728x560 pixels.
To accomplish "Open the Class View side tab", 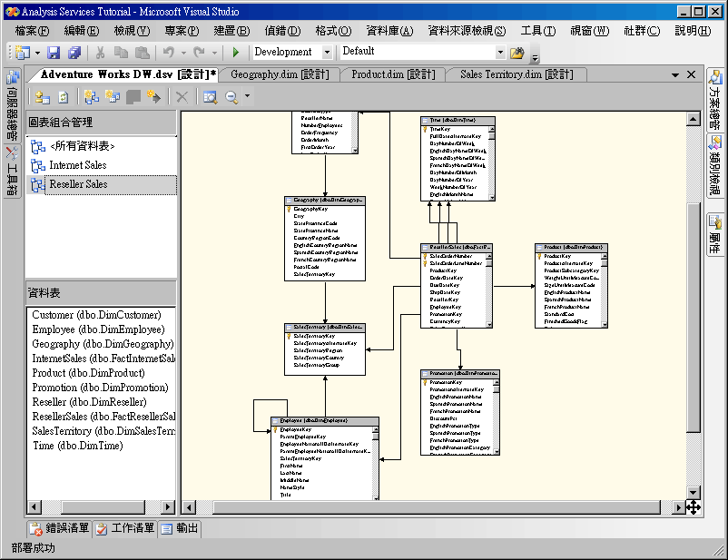I will (715, 166).
